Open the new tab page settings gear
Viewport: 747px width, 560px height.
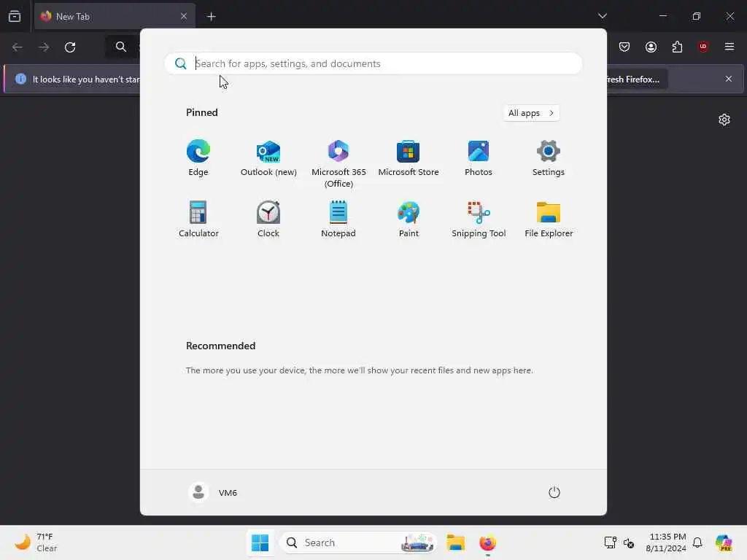(724, 120)
